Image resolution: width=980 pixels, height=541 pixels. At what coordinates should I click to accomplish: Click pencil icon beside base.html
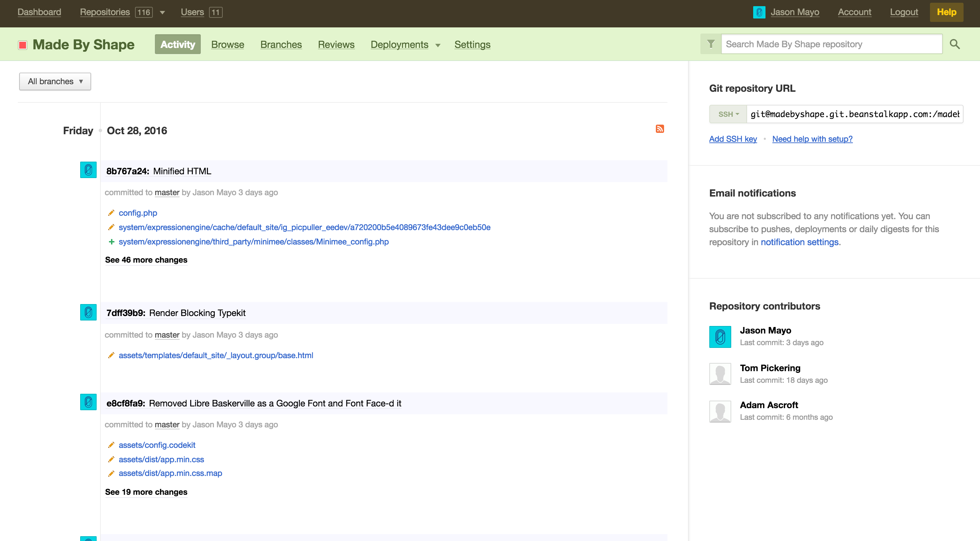tap(111, 355)
